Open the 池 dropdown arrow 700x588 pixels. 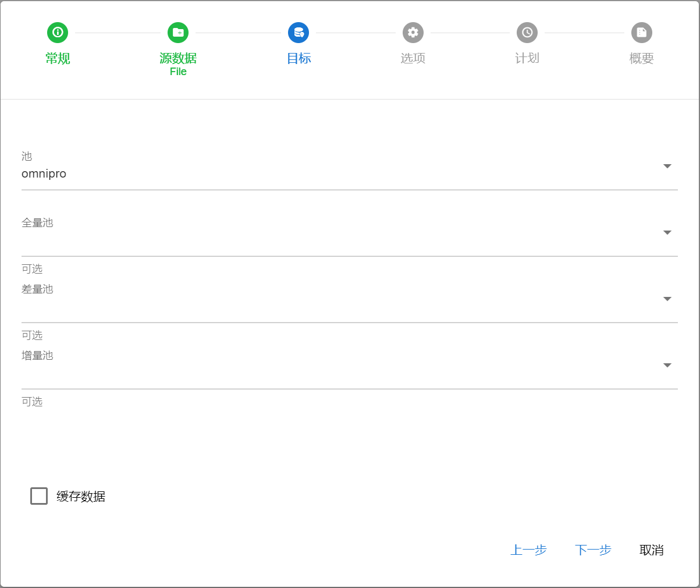click(x=667, y=167)
